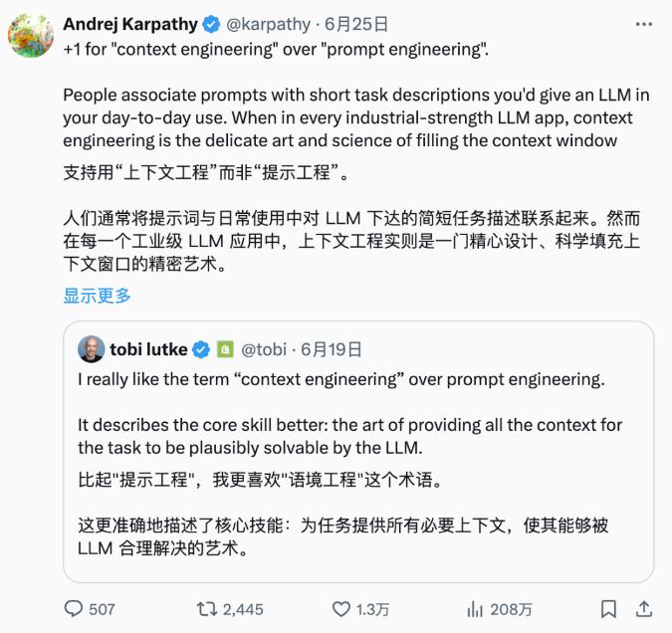Expand the post with 显示更多
The width and height of the screenshot is (672, 633).
tap(98, 295)
